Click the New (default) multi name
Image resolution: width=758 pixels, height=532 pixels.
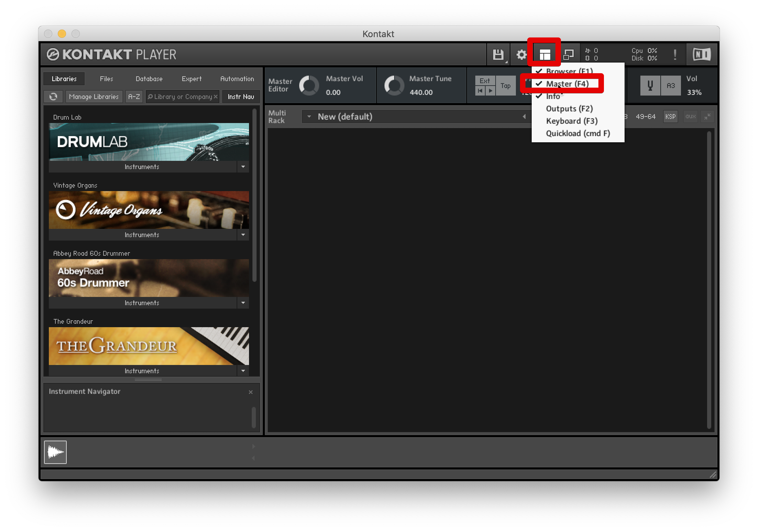(x=345, y=117)
